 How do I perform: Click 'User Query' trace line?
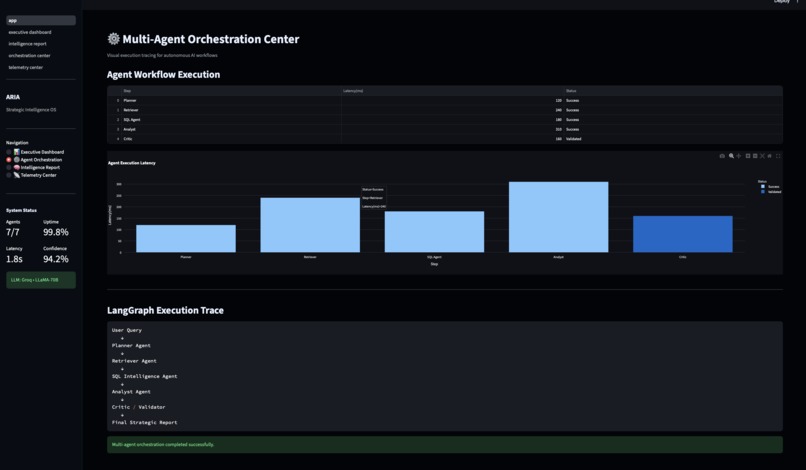[126, 330]
